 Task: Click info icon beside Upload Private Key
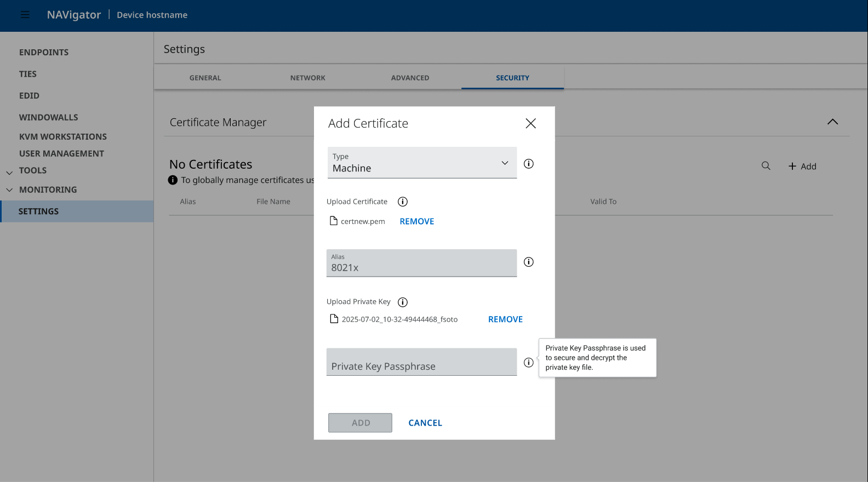coord(403,302)
